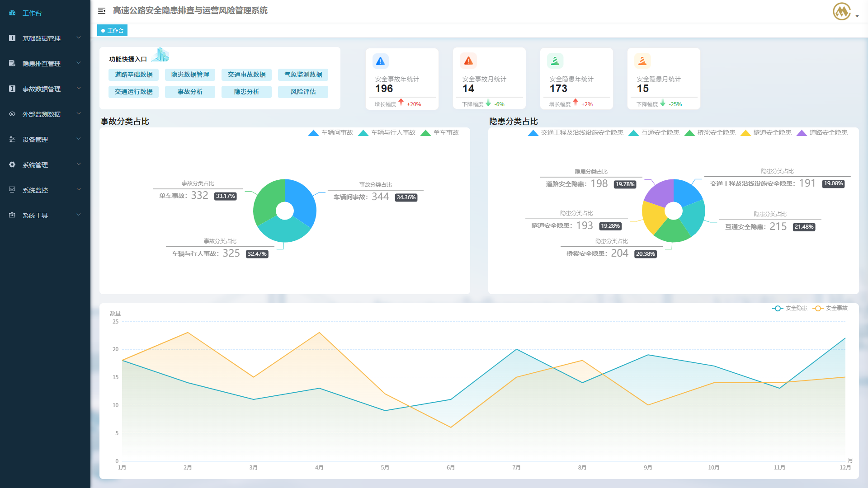The height and width of the screenshot is (488, 868).
Task: Click the 系统监控 sidebar monitor icon
Action: pos(12,190)
